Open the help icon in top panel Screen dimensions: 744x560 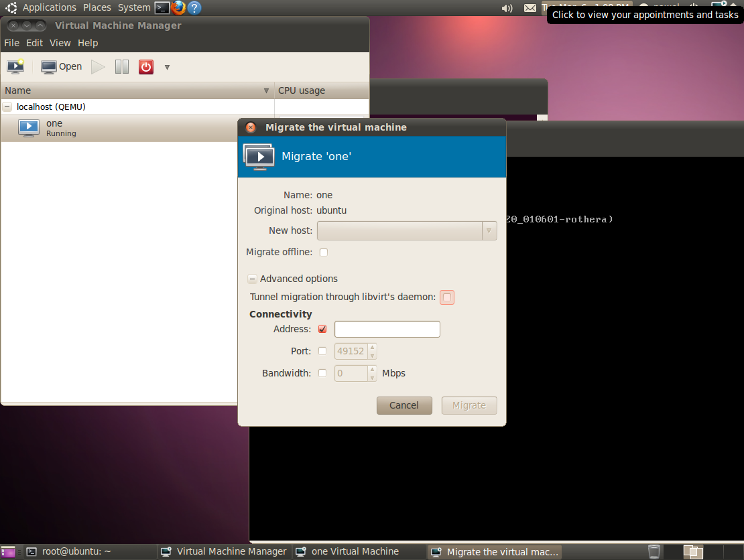(x=194, y=7)
